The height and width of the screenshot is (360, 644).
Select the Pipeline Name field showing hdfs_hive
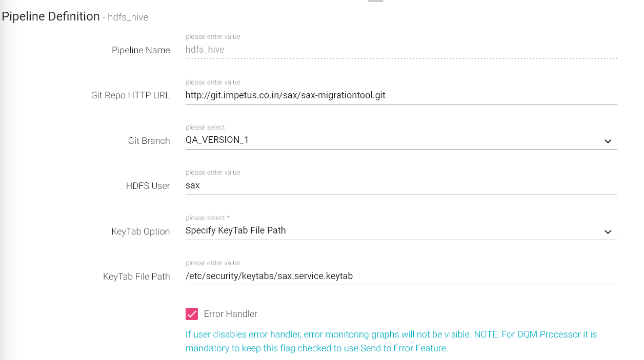pyautogui.click(x=401, y=50)
